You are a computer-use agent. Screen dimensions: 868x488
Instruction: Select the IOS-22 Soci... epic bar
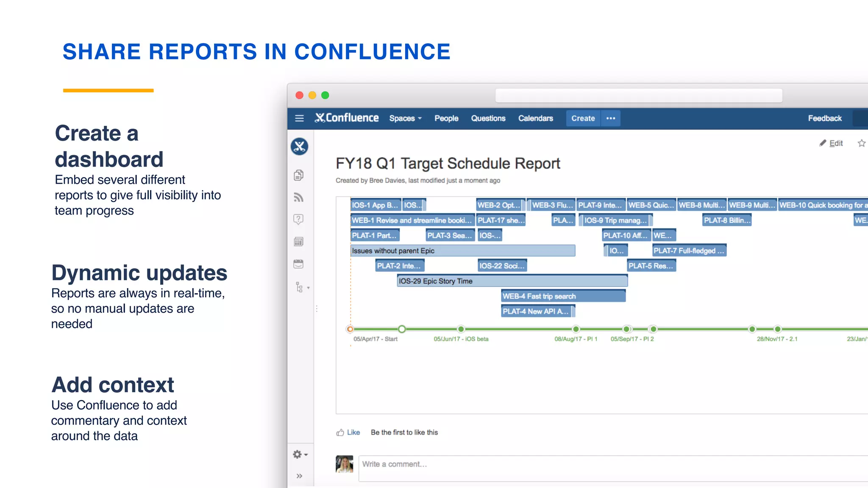tap(502, 266)
